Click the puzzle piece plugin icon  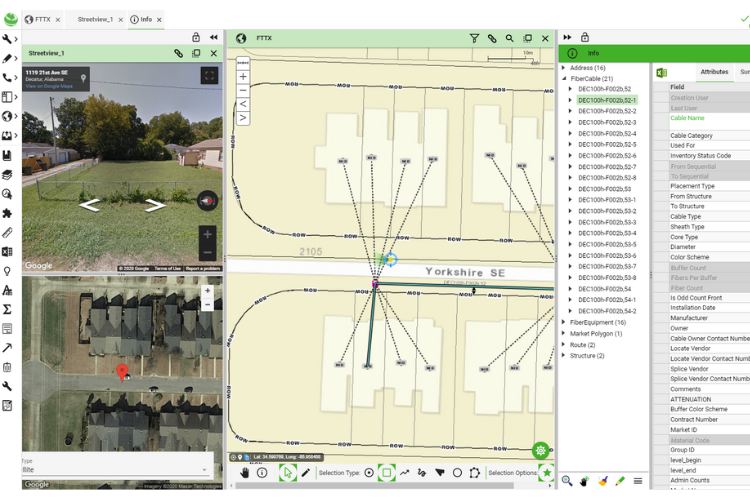(7, 213)
